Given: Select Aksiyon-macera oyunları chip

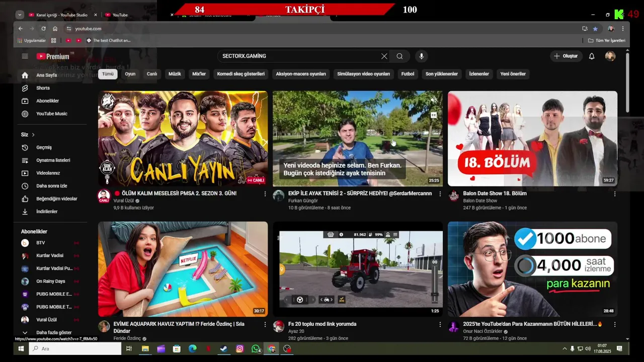Looking at the screenshot, I should click(x=301, y=74).
